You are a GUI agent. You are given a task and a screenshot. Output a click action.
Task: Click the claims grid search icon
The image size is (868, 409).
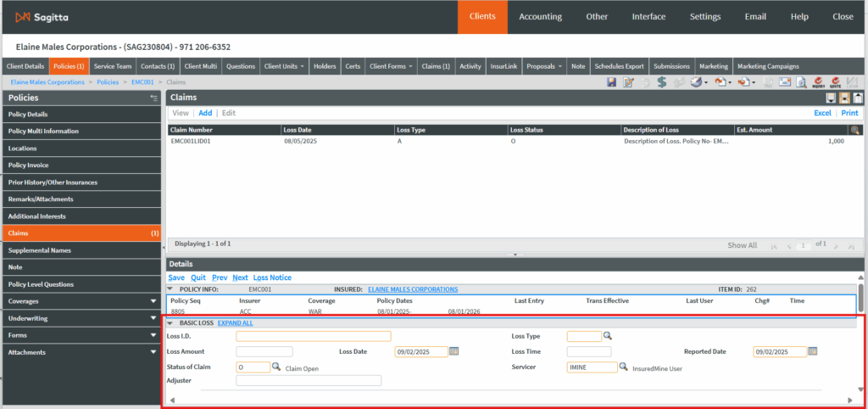point(854,130)
